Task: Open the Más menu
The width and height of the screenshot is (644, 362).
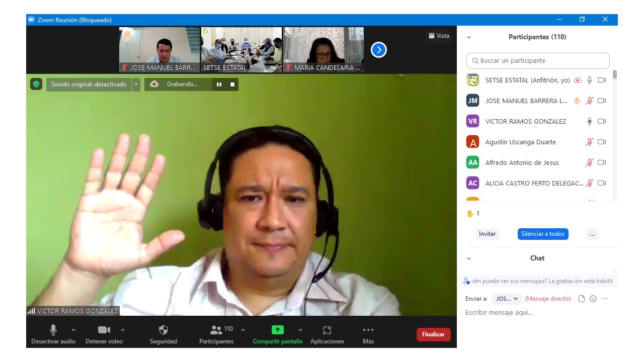Action: pos(368,334)
